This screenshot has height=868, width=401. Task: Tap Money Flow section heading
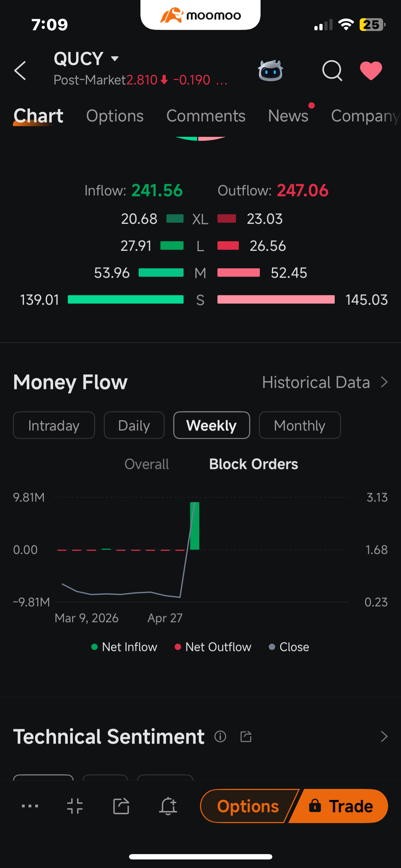[70, 382]
